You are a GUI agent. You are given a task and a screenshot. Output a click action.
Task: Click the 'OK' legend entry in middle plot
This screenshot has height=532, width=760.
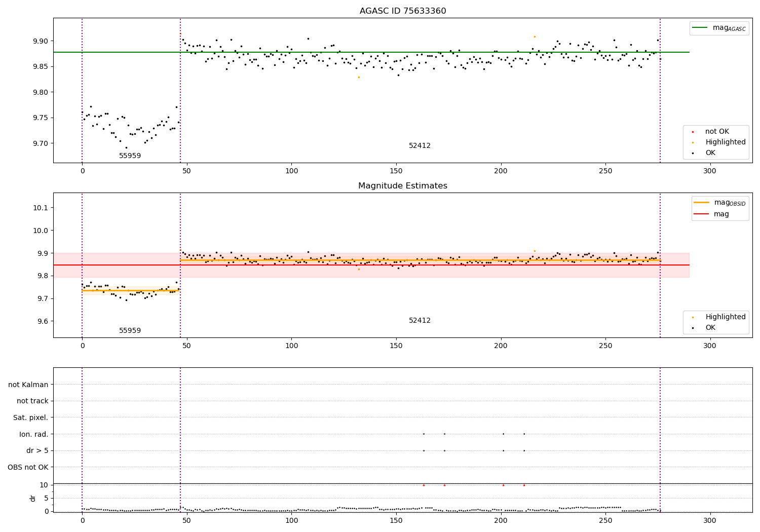(704, 328)
